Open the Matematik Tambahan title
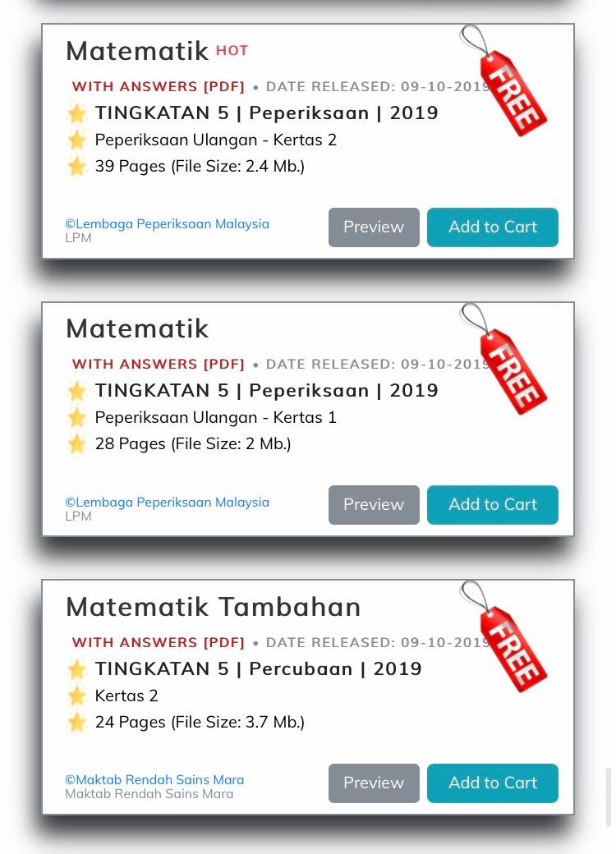This screenshot has width=616, height=854. point(213,607)
